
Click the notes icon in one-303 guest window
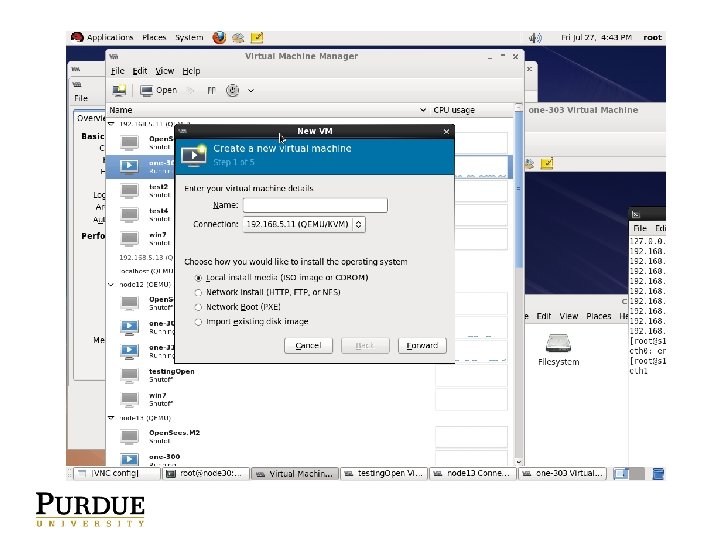click(x=546, y=163)
